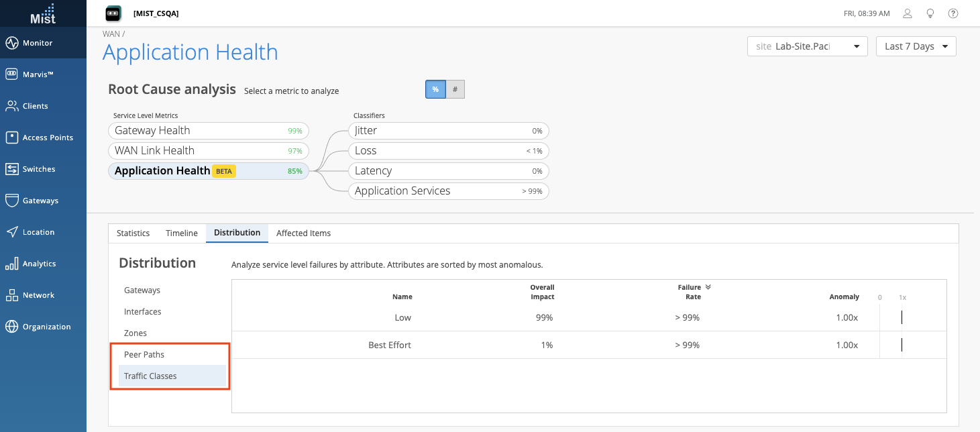The image size is (980, 432).
Task: Click the anomaly bar for Low row
Action: [x=902, y=317]
